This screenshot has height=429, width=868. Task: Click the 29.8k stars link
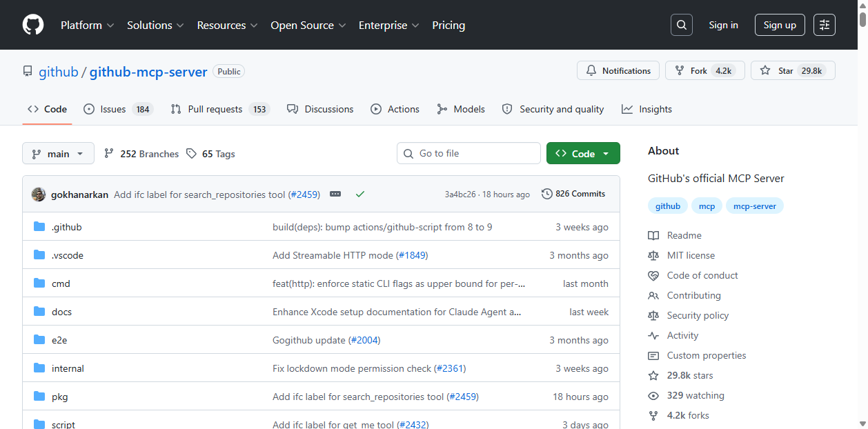click(680, 375)
